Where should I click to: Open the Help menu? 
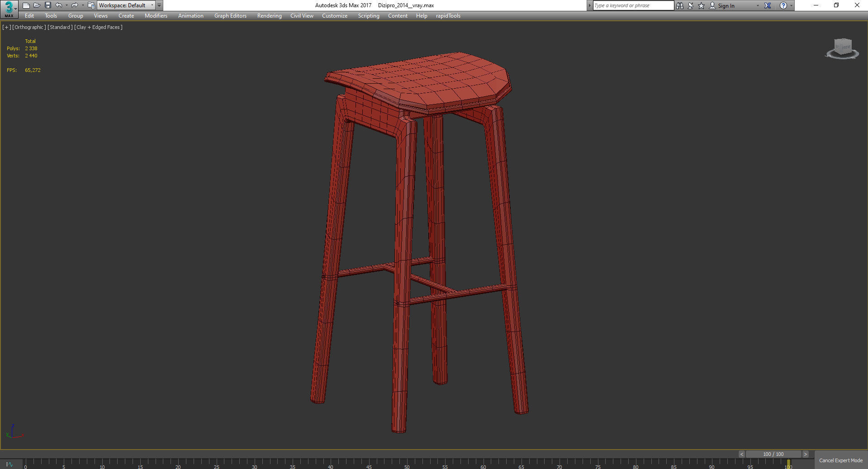(422, 16)
